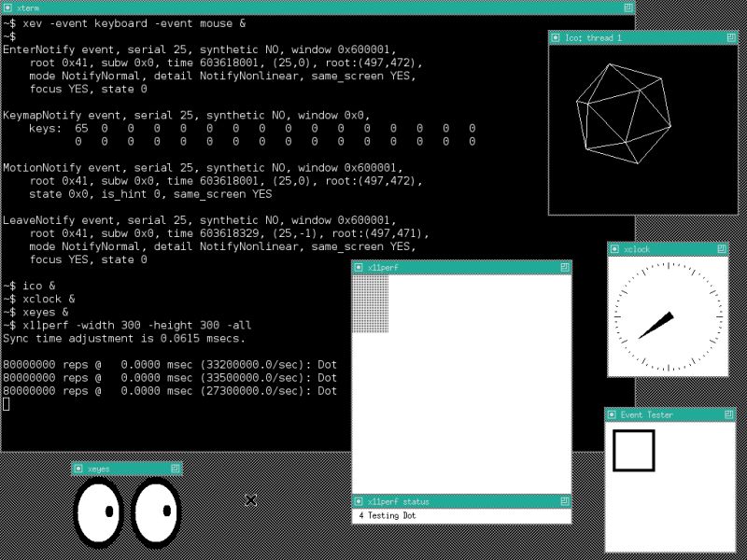Open the window menu of the x11perf window
Image resolution: width=747 pixels, height=560 pixels.
pyautogui.click(x=359, y=268)
